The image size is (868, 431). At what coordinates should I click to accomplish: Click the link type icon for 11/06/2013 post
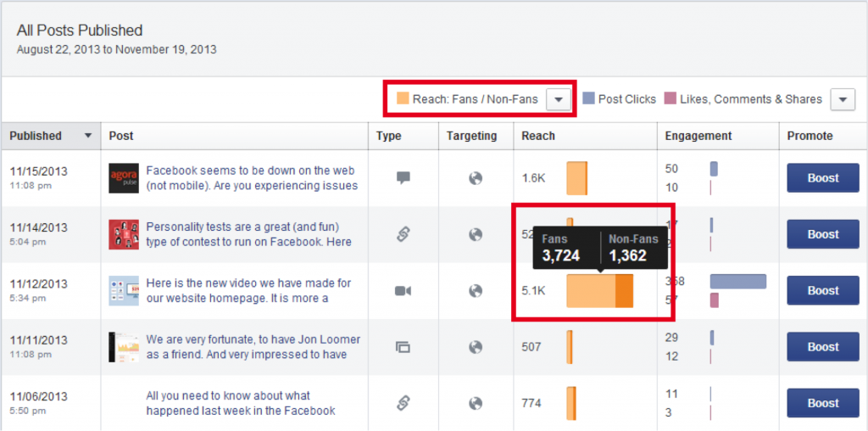coord(403,403)
